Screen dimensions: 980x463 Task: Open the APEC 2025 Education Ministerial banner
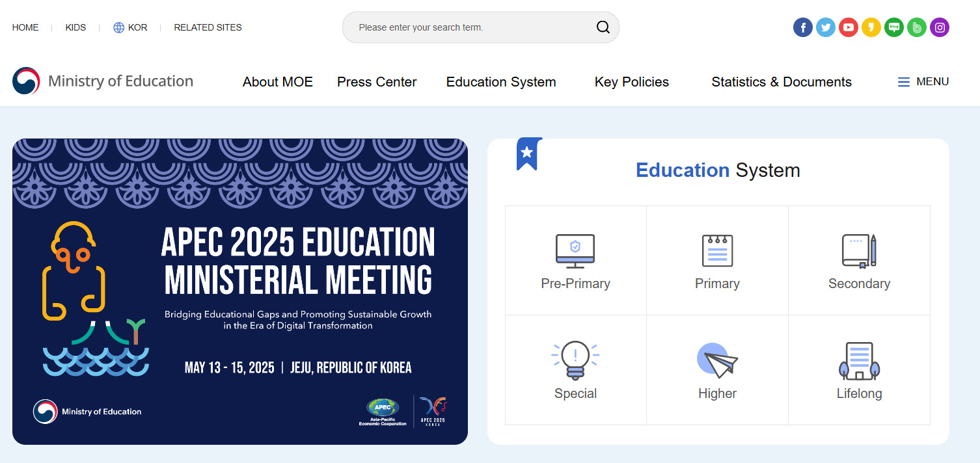(x=239, y=291)
